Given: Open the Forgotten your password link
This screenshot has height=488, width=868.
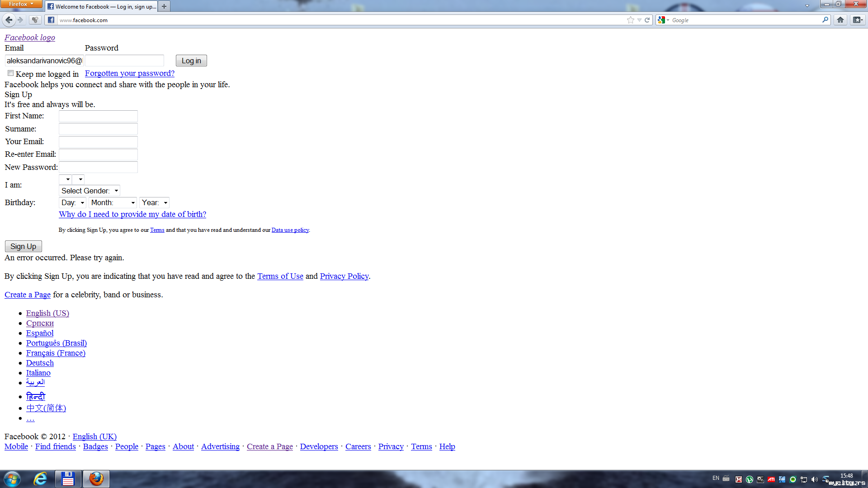Looking at the screenshot, I should [x=129, y=73].
